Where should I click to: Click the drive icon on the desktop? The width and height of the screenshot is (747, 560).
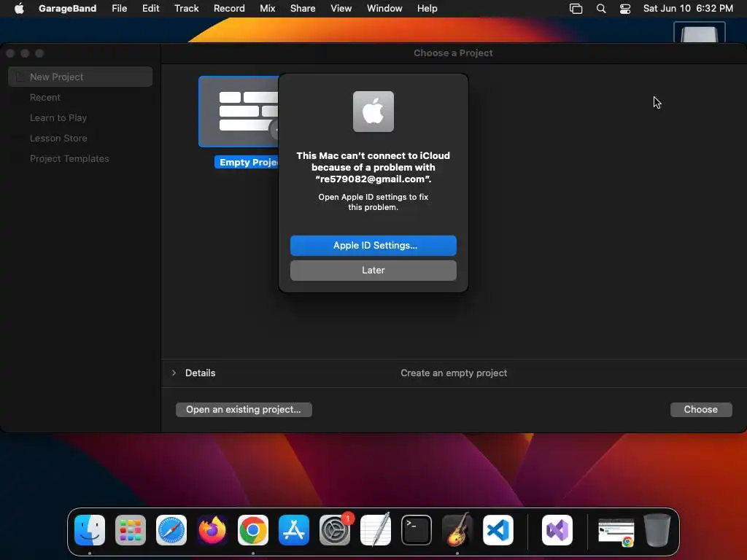[700, 32]
